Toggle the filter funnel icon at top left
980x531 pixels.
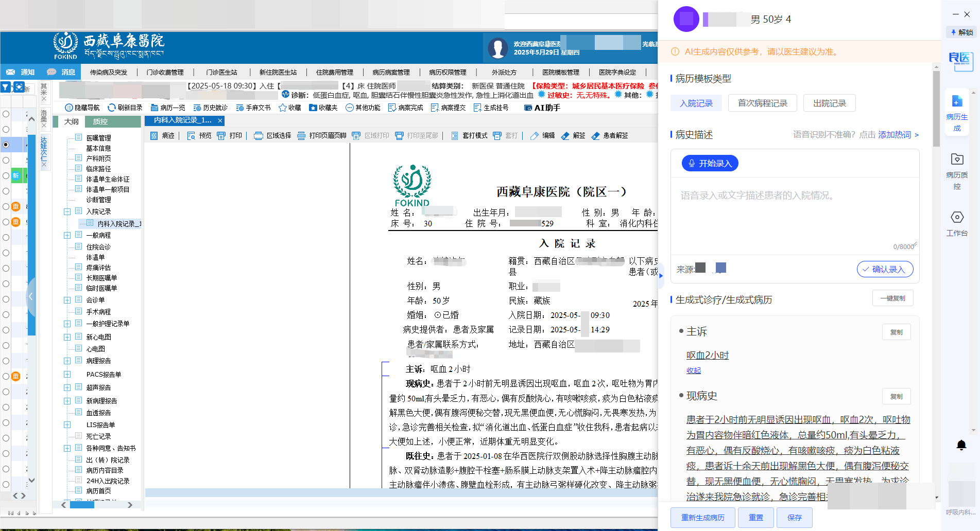pos(6,87)
